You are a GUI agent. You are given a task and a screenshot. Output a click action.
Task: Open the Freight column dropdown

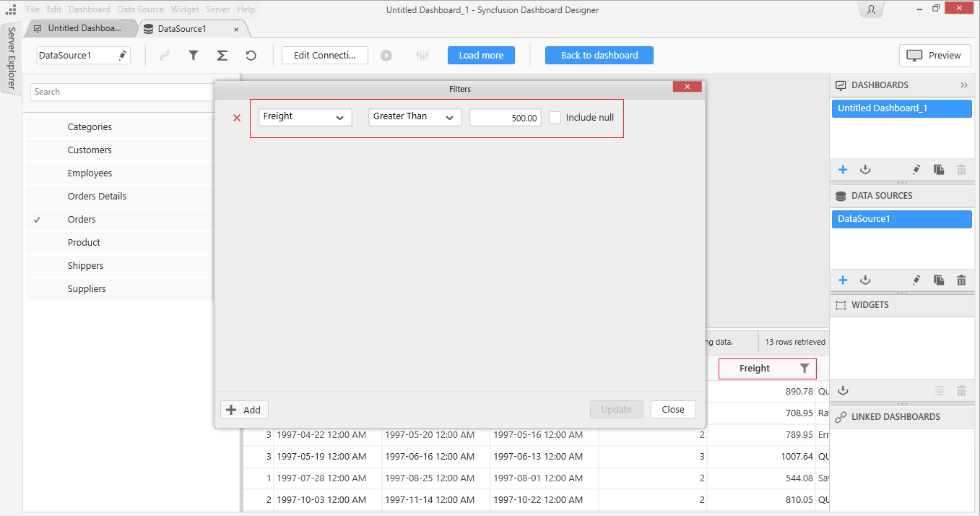[305, 117]
